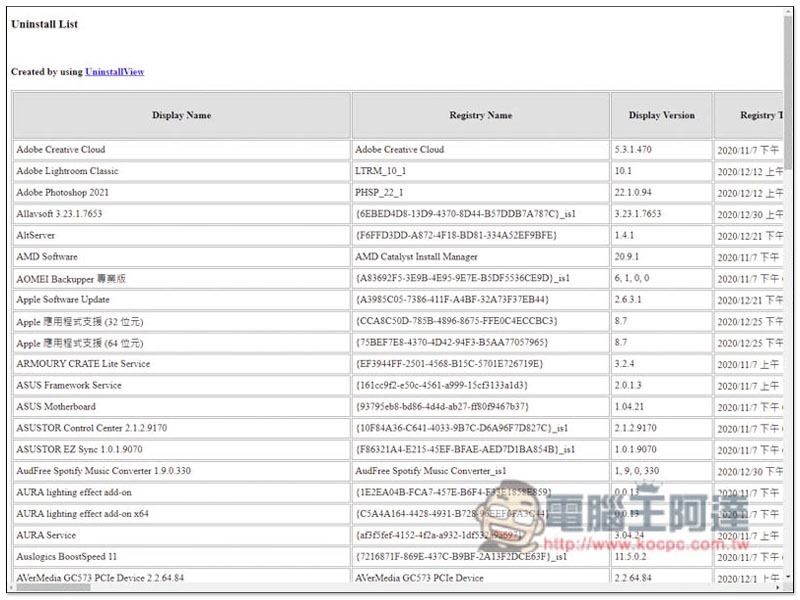Viewport: 800px width, 600px height.
Task: Click the scroll up arrow of vertical scrollbar
Action: pyautogui.click(x=788, y=11)
